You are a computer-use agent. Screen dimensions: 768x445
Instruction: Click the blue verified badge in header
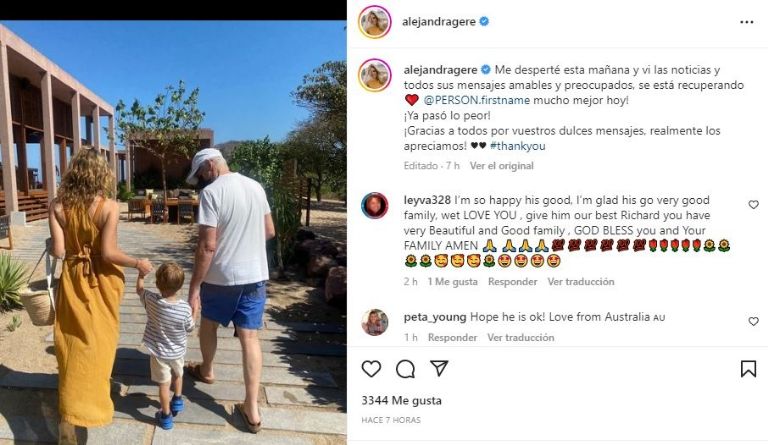(x=484, y=21)
